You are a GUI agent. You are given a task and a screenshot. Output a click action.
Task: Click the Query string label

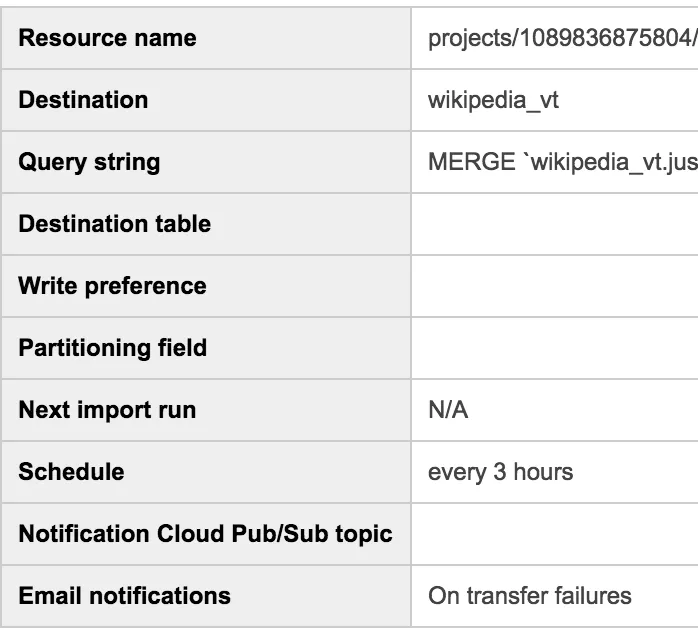click(x=89, y=163)
